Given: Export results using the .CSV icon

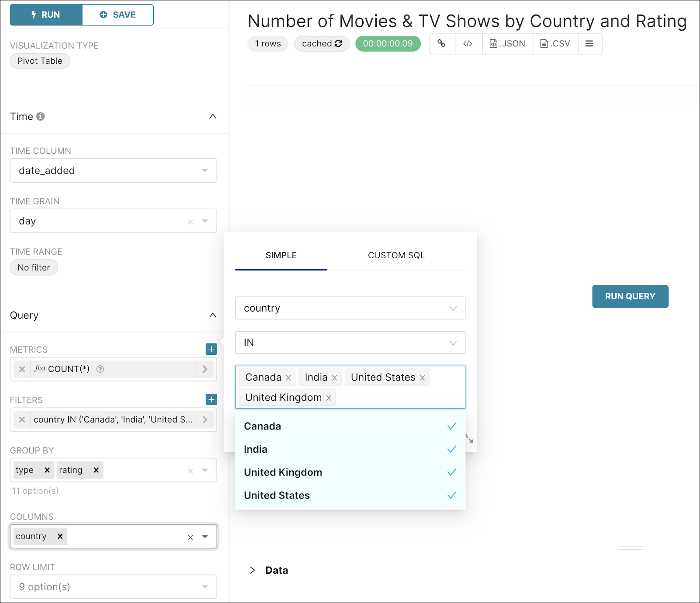Looking at the screenshot, I should (x=555, y=44).
